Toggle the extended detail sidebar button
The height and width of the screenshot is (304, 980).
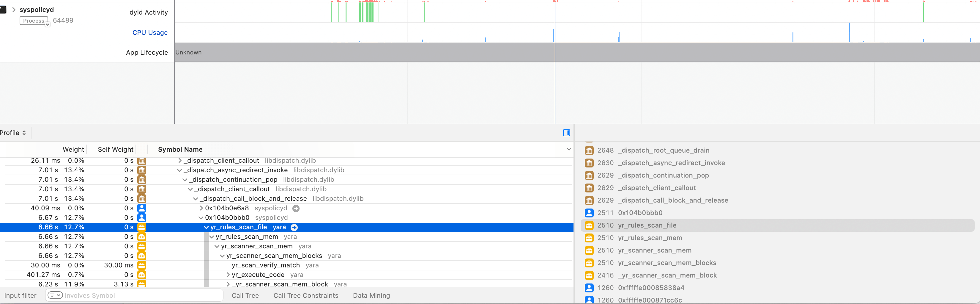pyautogui.click(x=566, y=133)
